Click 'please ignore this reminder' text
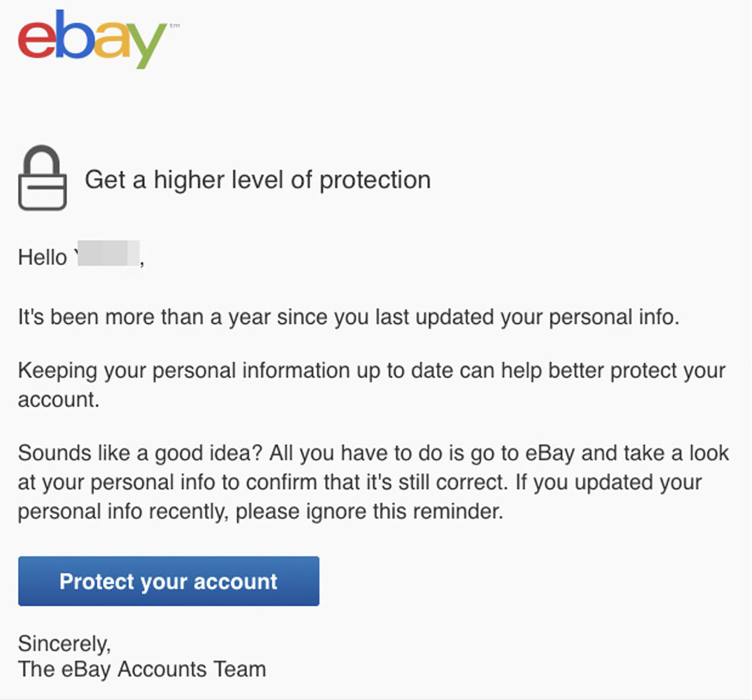The image size is (752, 700). tap(369, 511)
